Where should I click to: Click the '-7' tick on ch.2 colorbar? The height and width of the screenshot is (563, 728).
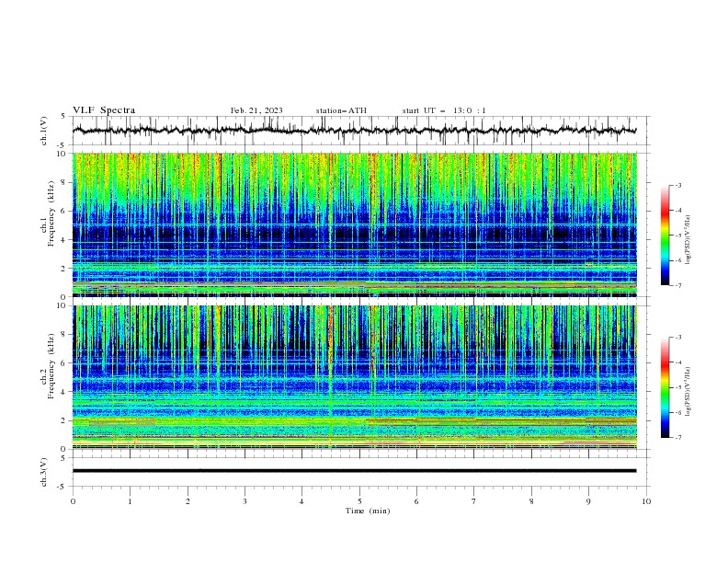point(678,438)
